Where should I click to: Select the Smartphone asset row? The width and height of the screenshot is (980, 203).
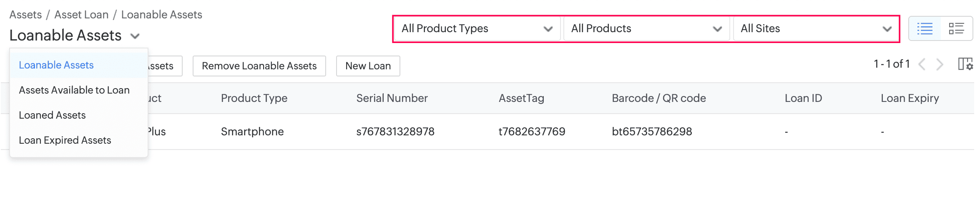pos(252,132)
